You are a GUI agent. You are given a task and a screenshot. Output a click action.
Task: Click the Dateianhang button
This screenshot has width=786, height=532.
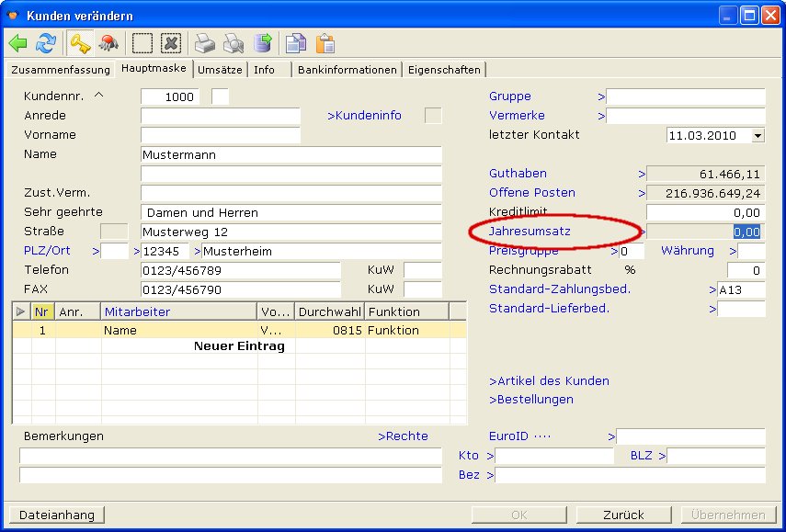click(56, 515)
